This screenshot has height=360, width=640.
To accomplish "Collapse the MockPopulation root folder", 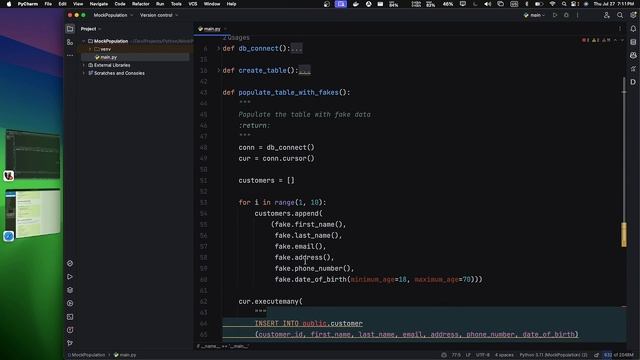I will [84, 41].
